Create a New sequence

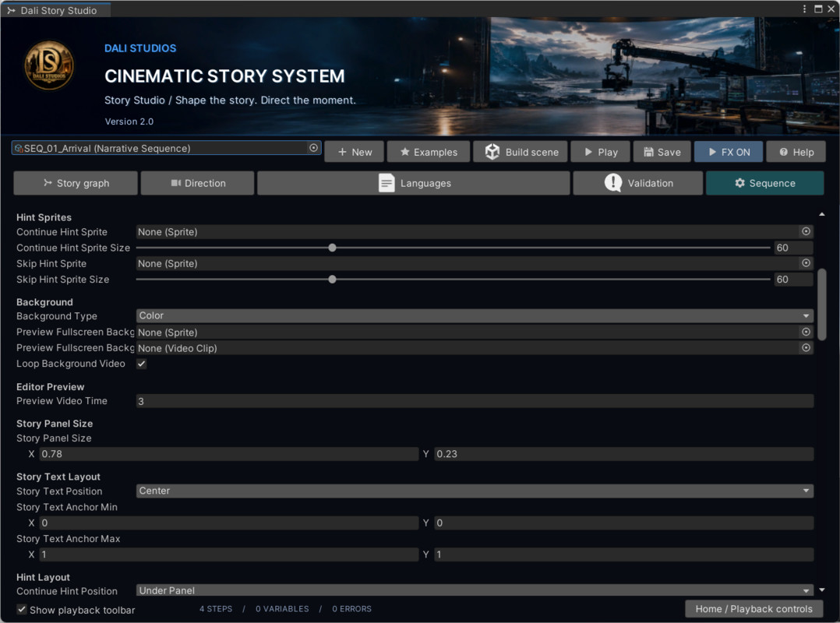(355, 152)
